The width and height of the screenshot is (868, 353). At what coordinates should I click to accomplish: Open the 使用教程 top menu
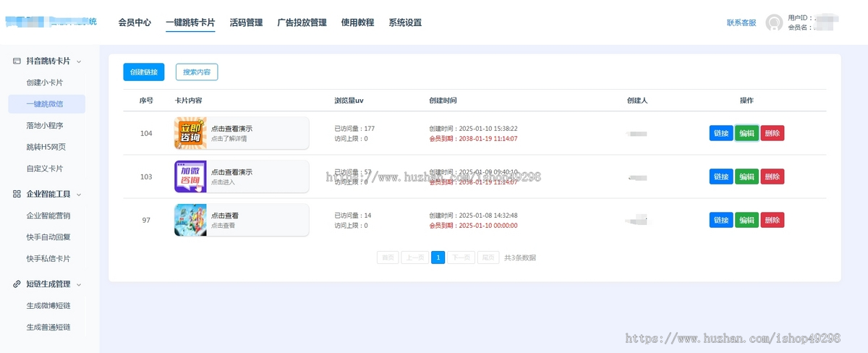click(x=357, y=22)
